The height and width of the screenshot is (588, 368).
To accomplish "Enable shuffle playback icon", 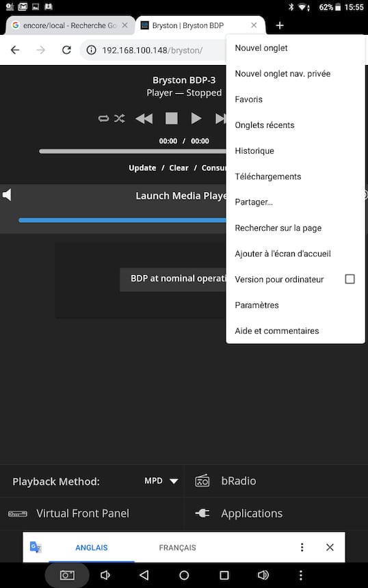I will (120, 118).
